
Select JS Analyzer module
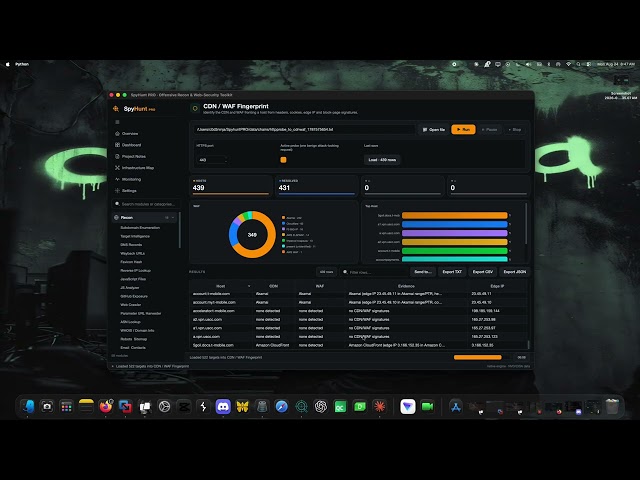[130, 288]
